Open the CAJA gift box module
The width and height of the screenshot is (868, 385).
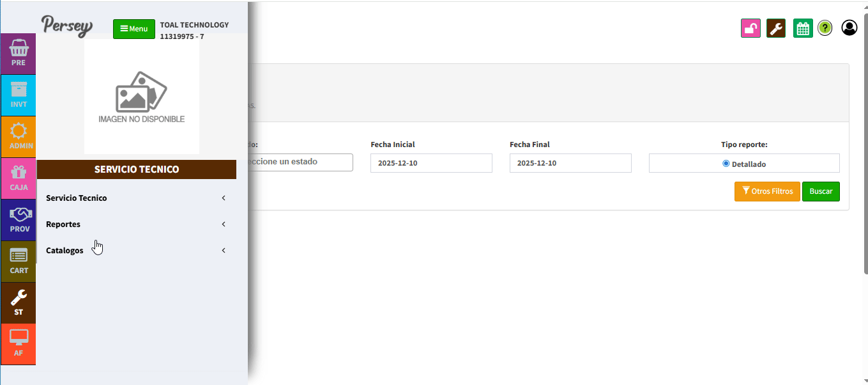[x=19, y=178]
